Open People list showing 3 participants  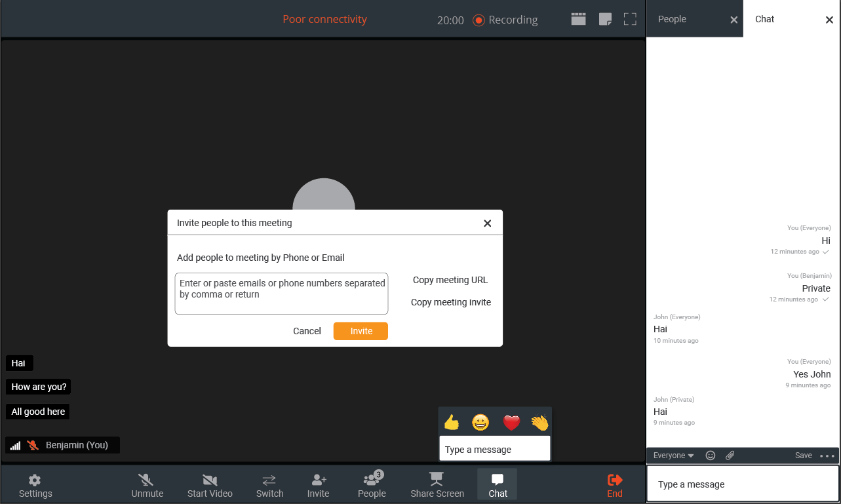point(372,485)
